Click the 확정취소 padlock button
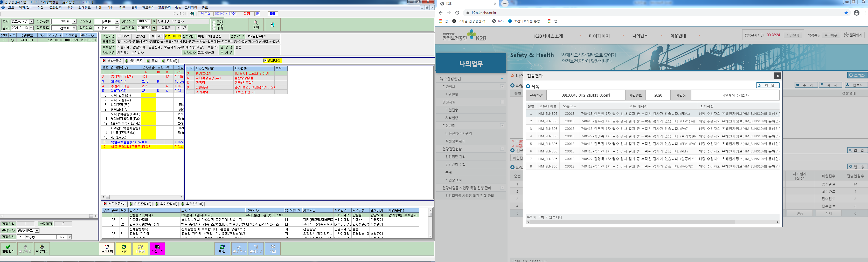 (42, 249)
